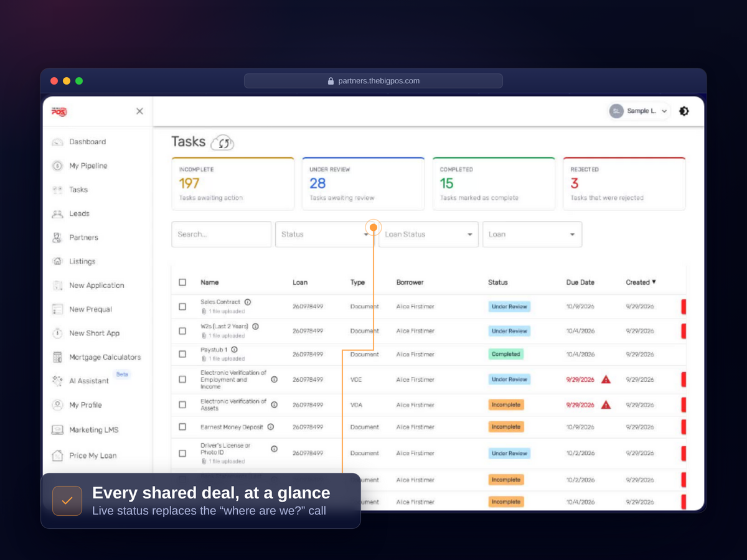This screenshot has height=560, width=747.
Task: Open the info icon beside Paystub 1
Action: point(234,350)
